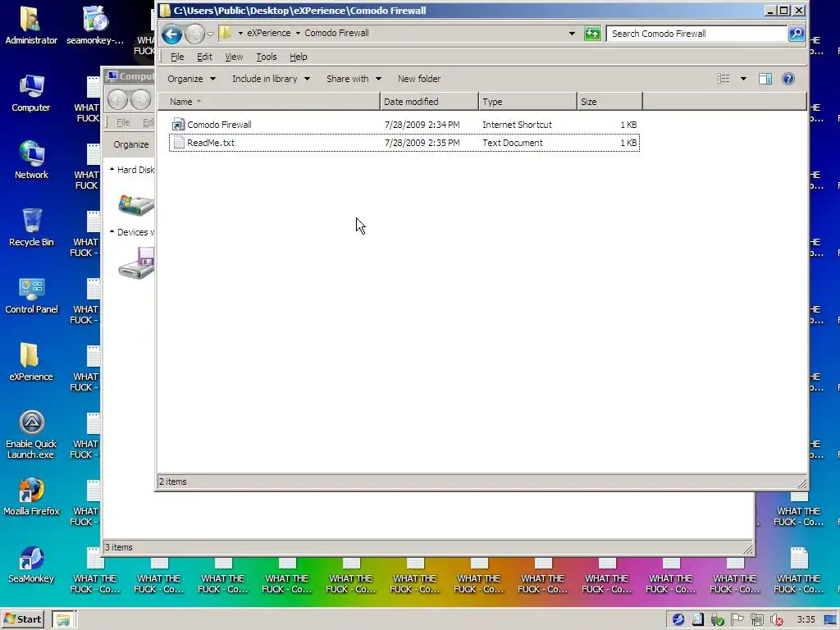Select eXPerience breadcrumb in address bar
The image size is (840, 630).
(x=268, y=33)
